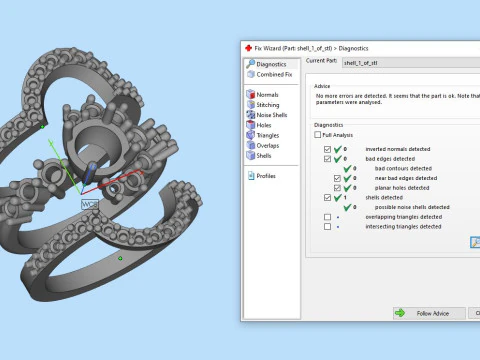Click the 'possible noise shells detected' text
This screenshot has width=480, height=360.
pos(412,207)
